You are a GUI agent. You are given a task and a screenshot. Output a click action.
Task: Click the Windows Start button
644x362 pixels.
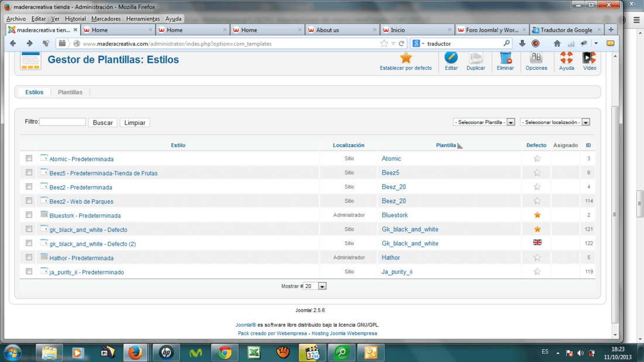pyautogui.click(x=12, y=353)
